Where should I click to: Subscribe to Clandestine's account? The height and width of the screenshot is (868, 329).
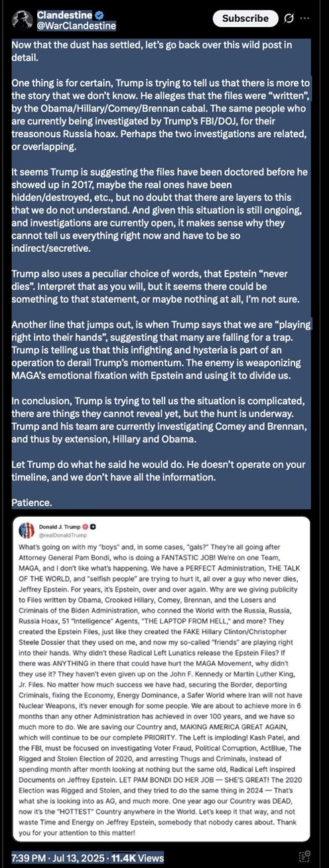245,19
